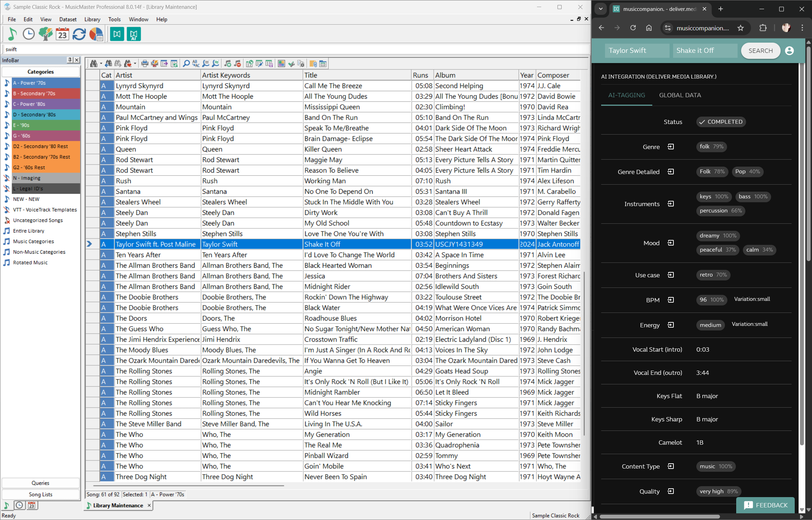Click the BPM import arrow icon
Screen dimensions: 812x520
(x=671, y=300)
